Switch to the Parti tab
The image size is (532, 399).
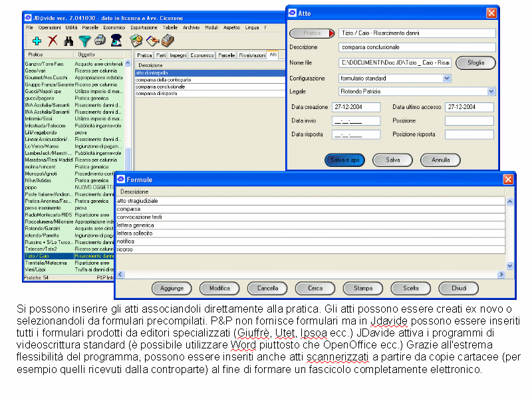[x=161, y=55]
